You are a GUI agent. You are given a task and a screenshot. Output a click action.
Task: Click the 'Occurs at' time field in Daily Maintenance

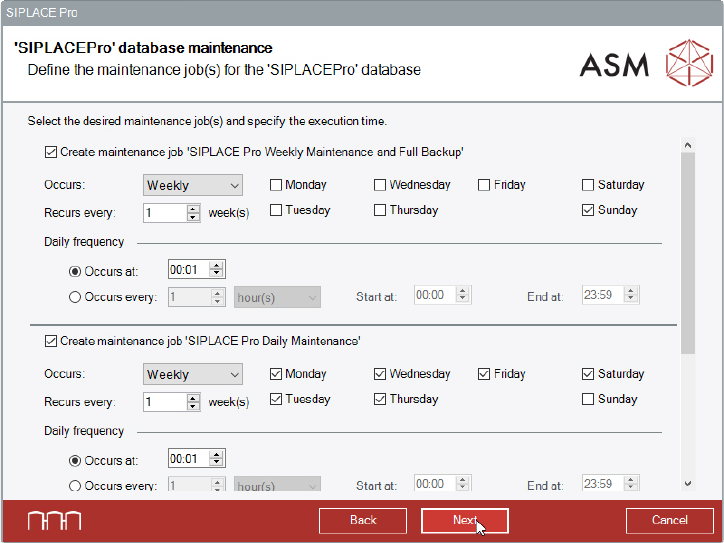[x=187, y=459]
